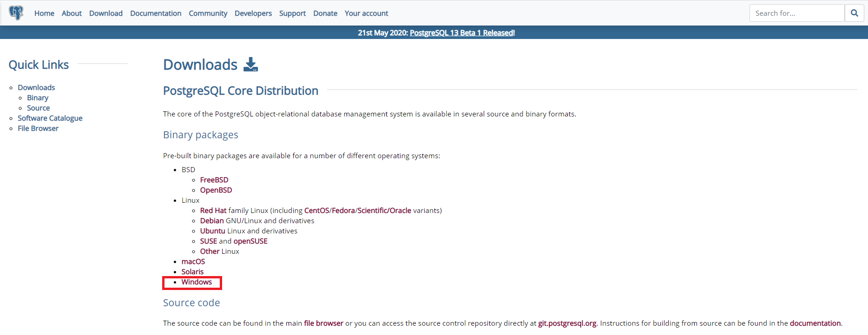Click Downloads in Quick Links
The height and width of the screenshot is (335, 868).
[36, 88]
